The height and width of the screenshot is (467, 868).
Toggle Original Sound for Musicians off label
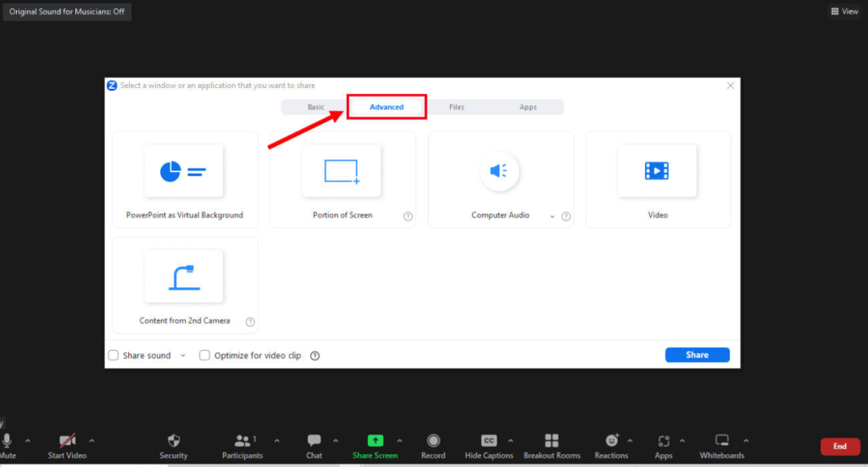click(67, 12)
